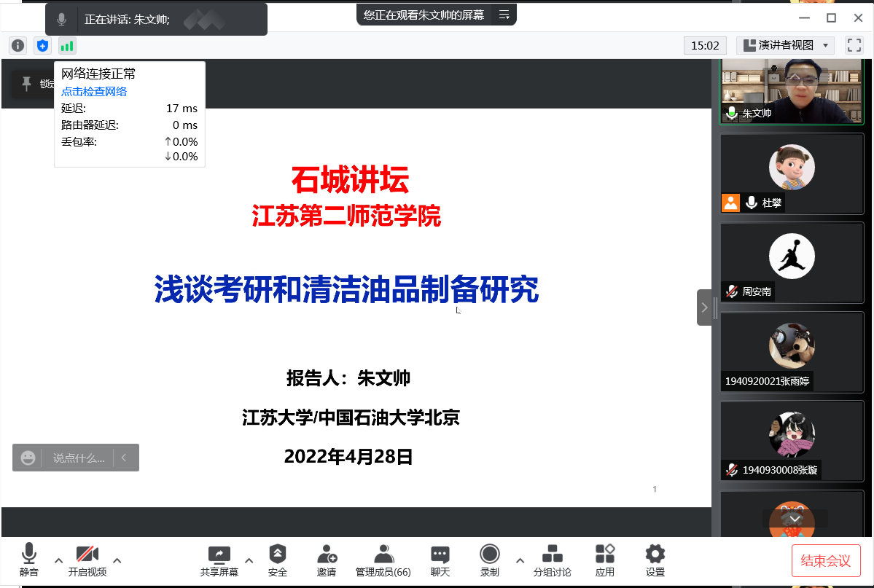Click the red 结束会议 button
Viewport: 874px width, 588px height.
(826, 560)
